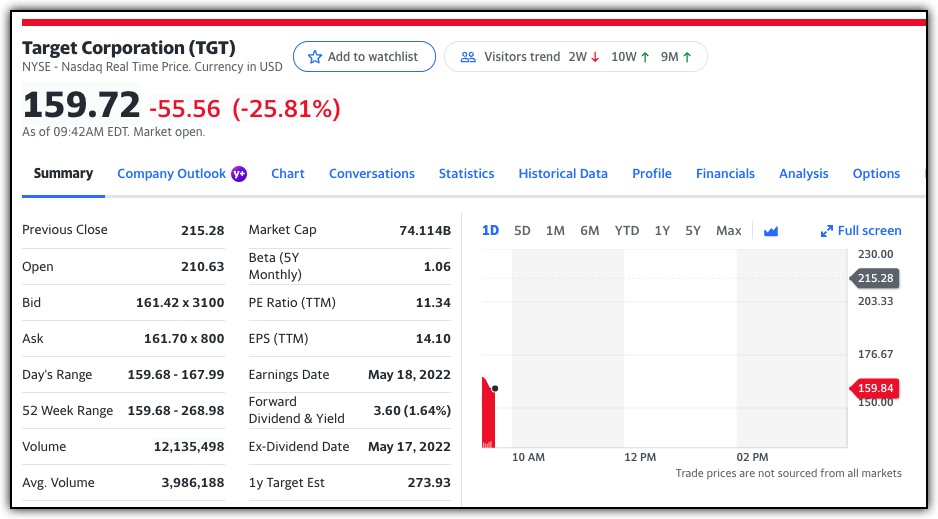Click the Open value 210.63
The image size is (938, 519).
[x=203, y=267]
